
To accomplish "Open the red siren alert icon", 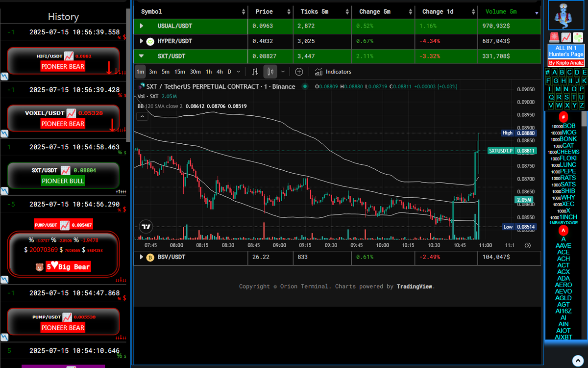I will click(554, 37).
